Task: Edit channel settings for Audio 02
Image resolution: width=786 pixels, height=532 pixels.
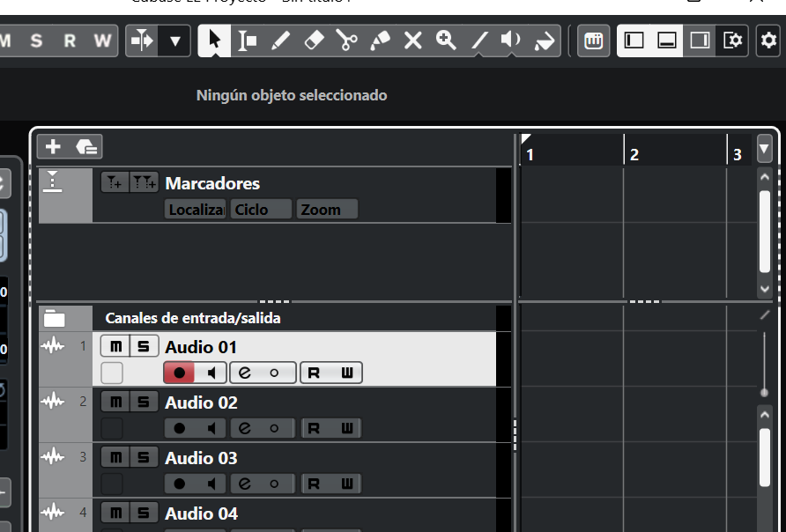Action: pos(245,429)
